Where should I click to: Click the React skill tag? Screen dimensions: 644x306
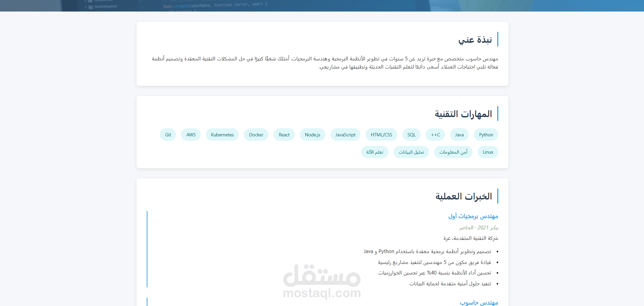click(x=284, y=135)
